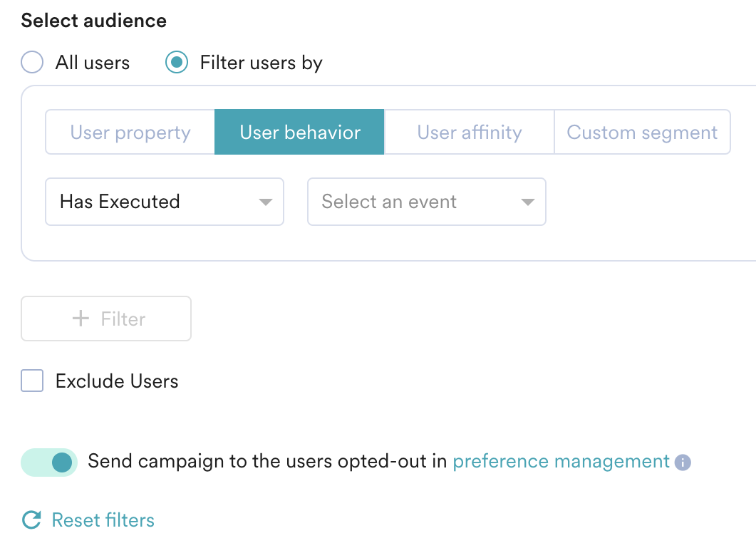Click Reset filters

point(102,520)
